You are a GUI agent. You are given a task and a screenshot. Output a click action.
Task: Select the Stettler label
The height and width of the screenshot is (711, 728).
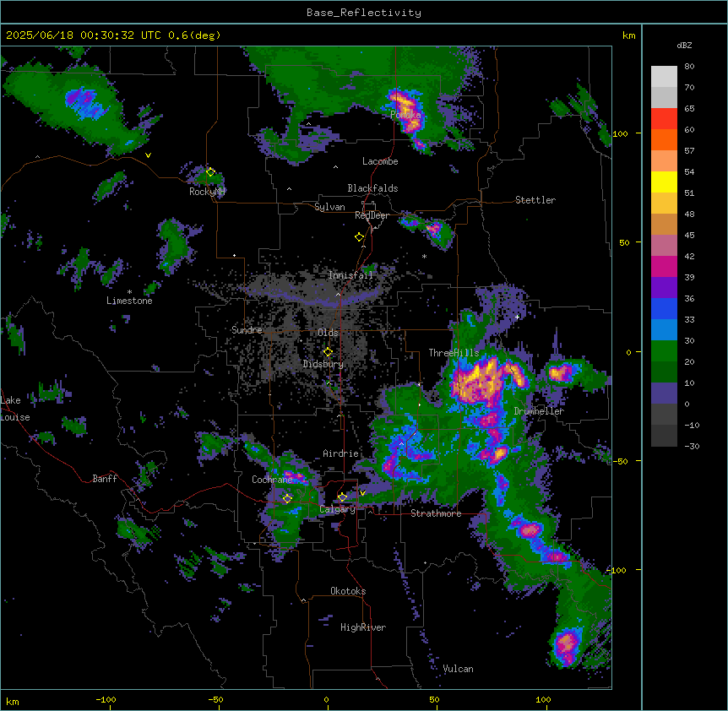click(x=535, y=200)
